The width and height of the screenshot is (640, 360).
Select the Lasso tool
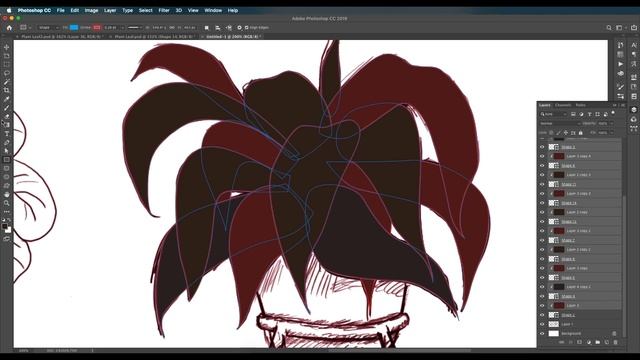(x=7, y=73)
